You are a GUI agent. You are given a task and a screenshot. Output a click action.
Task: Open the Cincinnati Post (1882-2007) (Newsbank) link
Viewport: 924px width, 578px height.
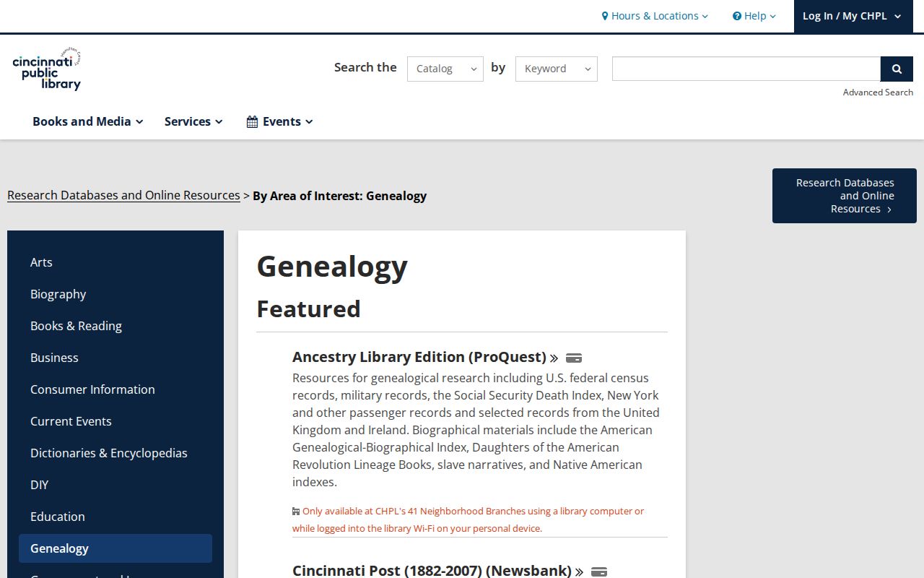click(432, 571)
